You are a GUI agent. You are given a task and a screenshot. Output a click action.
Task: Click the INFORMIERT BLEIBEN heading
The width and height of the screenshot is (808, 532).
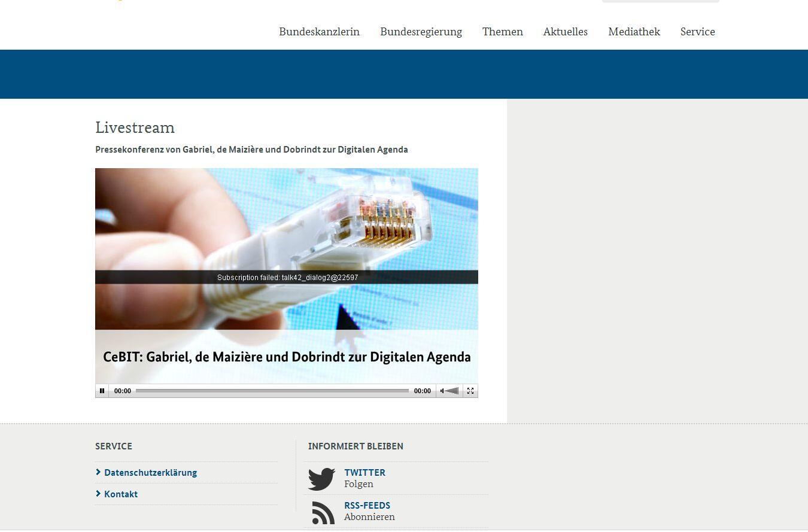pos(356,446)
